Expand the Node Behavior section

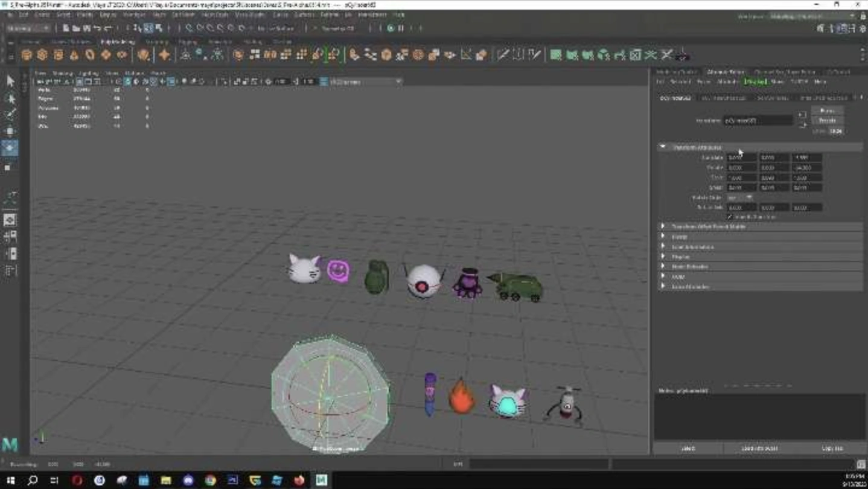click(761, 267)
